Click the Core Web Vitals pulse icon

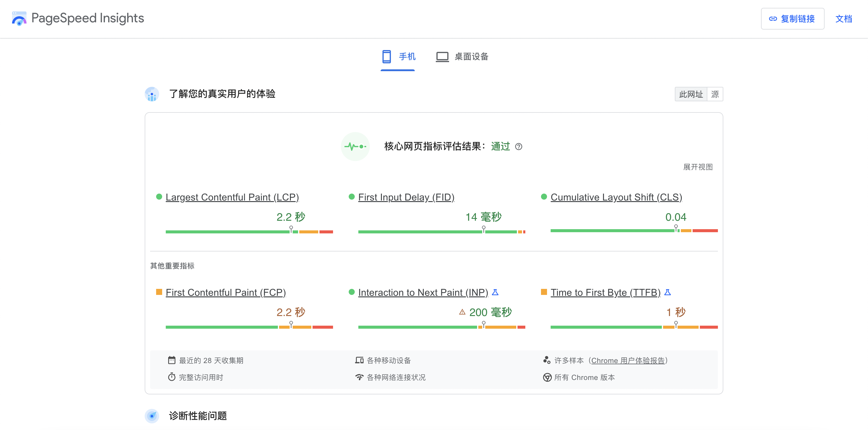coord(355,146)
